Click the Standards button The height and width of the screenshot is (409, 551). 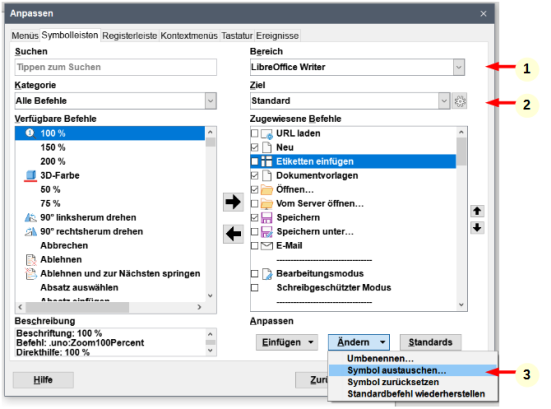pyautogui.click(x=430, y=342)
